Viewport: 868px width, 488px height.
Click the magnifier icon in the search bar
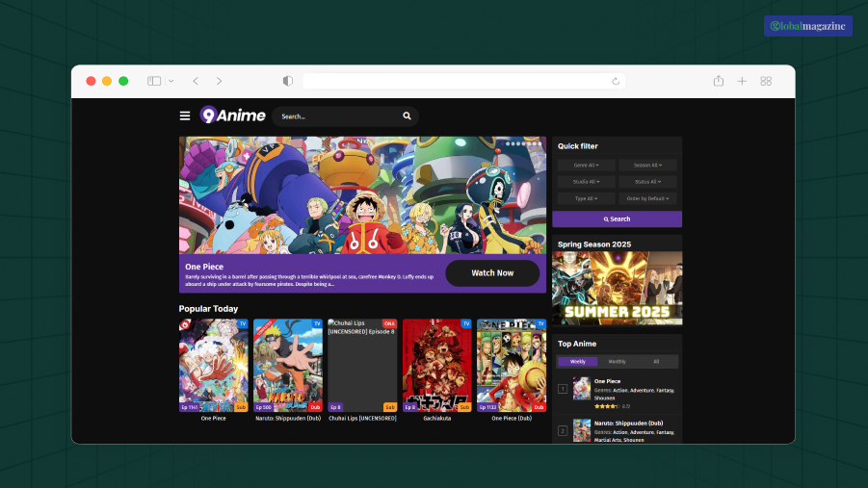407,116
